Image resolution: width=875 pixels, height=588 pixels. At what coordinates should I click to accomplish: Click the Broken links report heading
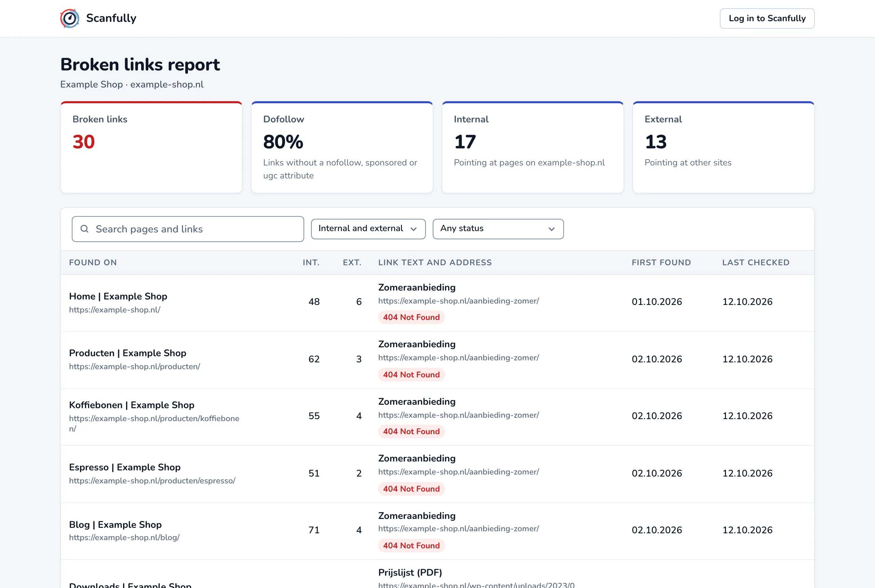(x=140, y=65)
